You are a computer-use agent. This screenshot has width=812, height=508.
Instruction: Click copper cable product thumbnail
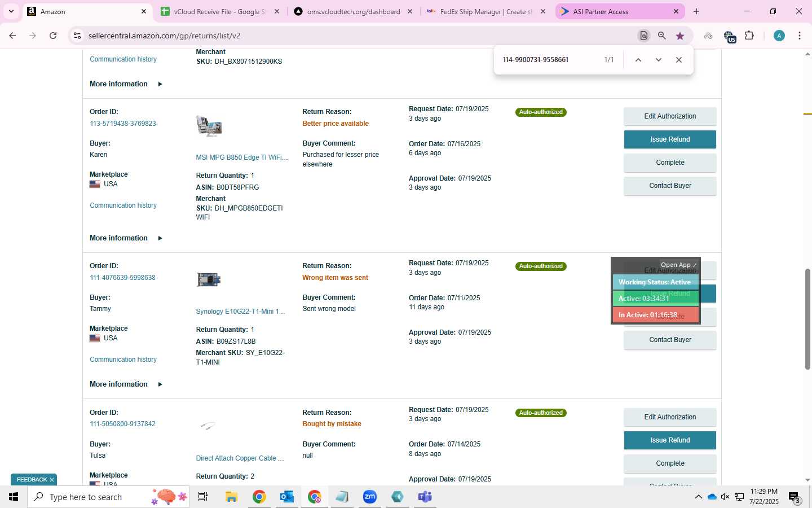[208, 426]
